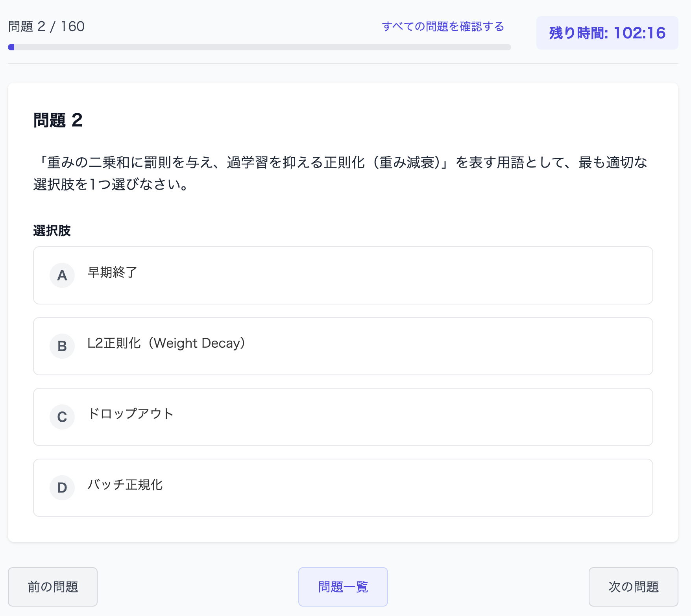This screenshot has height=616, width=691.
Task: Click the 残り時間 timer badge
Action: pos(606,33)
